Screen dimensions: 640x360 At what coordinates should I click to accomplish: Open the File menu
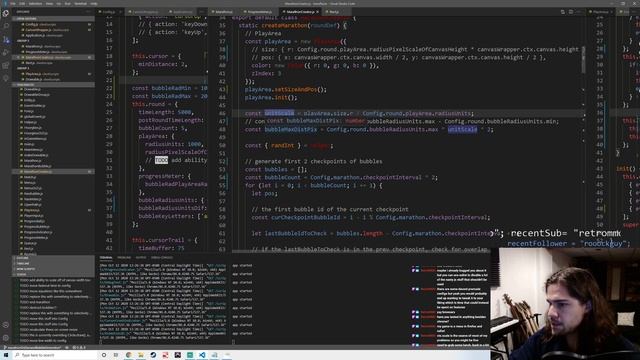(x=13, y=4)
